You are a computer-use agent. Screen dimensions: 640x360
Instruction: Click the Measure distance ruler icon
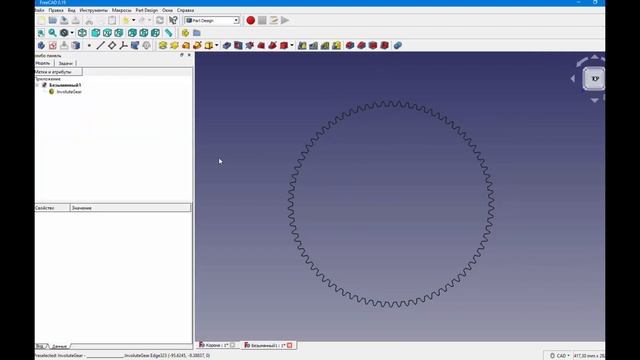point(169,33)
